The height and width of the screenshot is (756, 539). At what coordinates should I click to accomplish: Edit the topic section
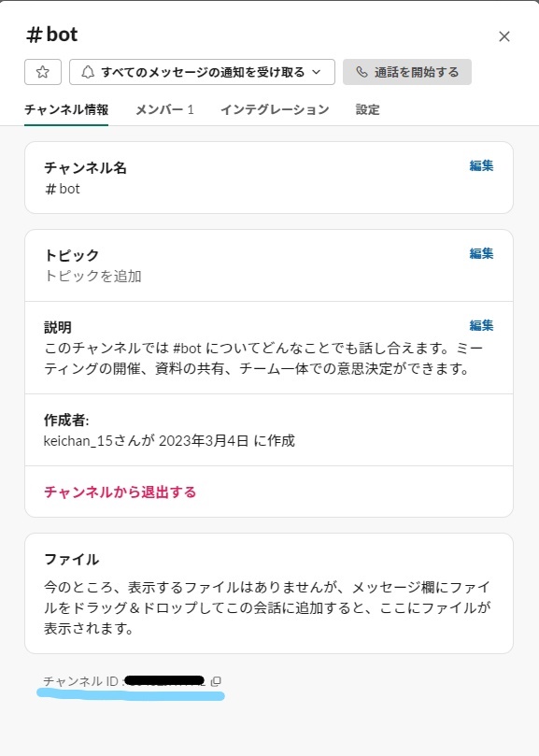(x=482, y=252)
